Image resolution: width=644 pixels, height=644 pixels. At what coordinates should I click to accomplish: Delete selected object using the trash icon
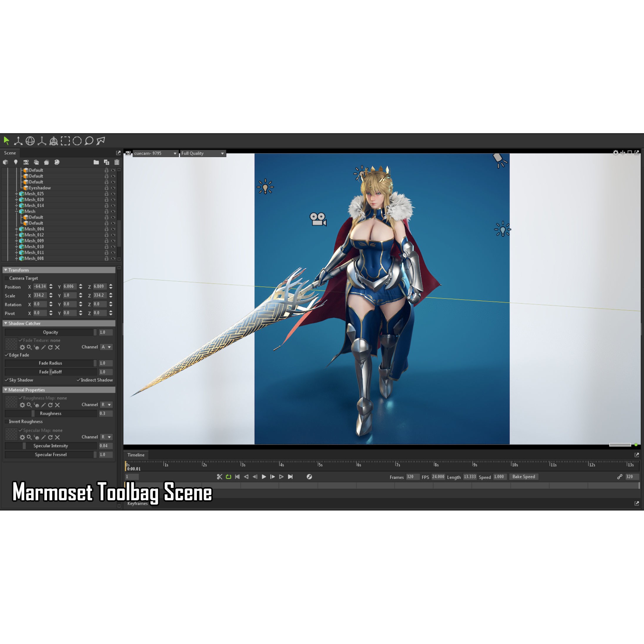coord(117,162)
